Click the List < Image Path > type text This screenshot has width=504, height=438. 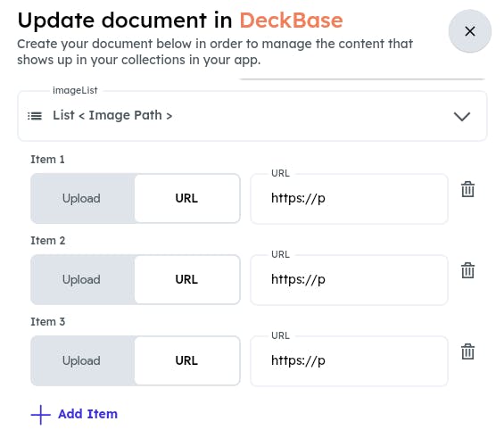coord(112,115)
